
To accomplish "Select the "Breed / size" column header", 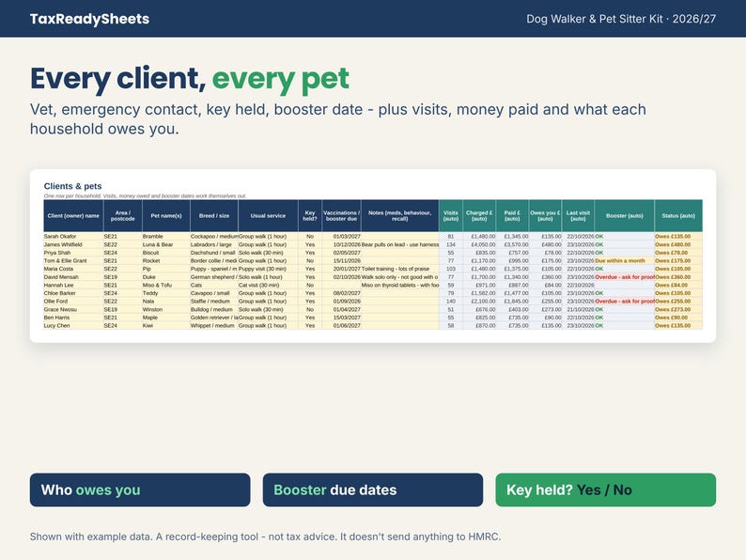I will click(x=214, y=215).
